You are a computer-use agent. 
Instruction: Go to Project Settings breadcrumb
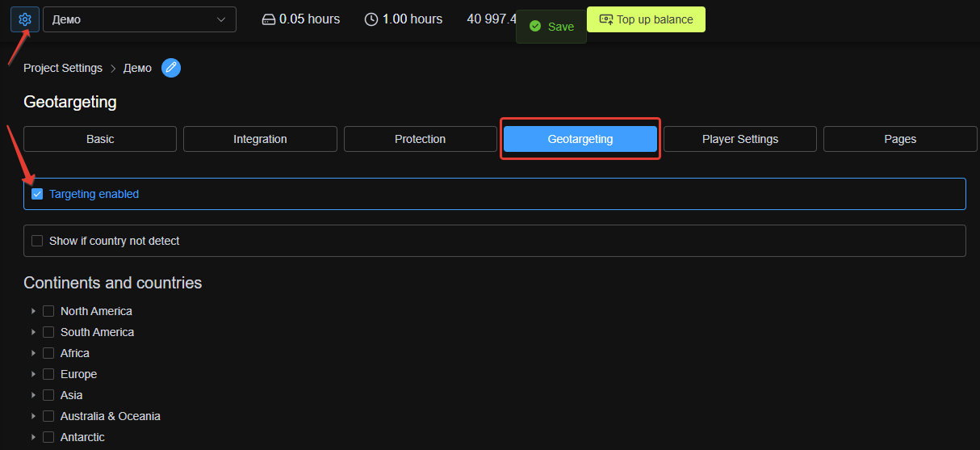63,68
